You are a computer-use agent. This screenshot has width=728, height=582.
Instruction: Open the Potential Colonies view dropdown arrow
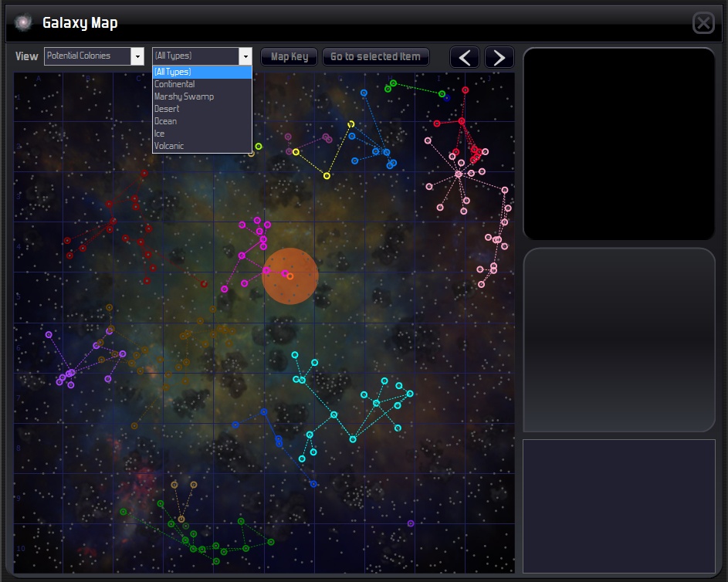coord(137,56)
